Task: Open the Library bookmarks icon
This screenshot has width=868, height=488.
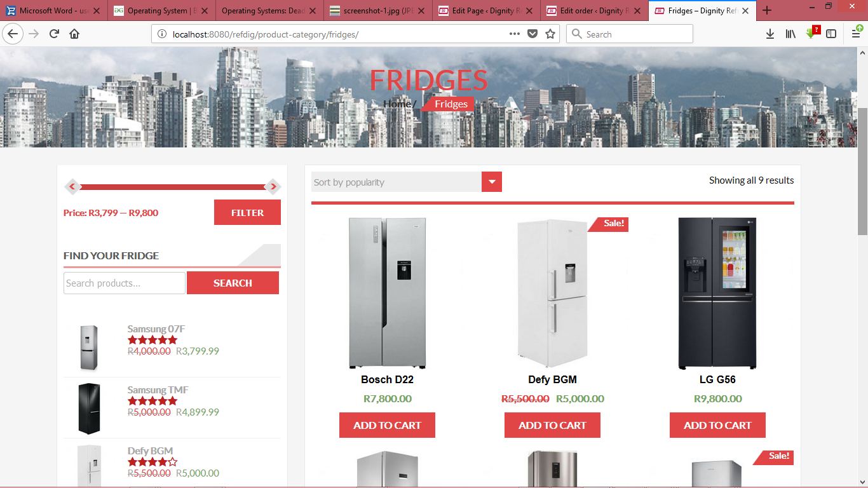Action: 790,34
